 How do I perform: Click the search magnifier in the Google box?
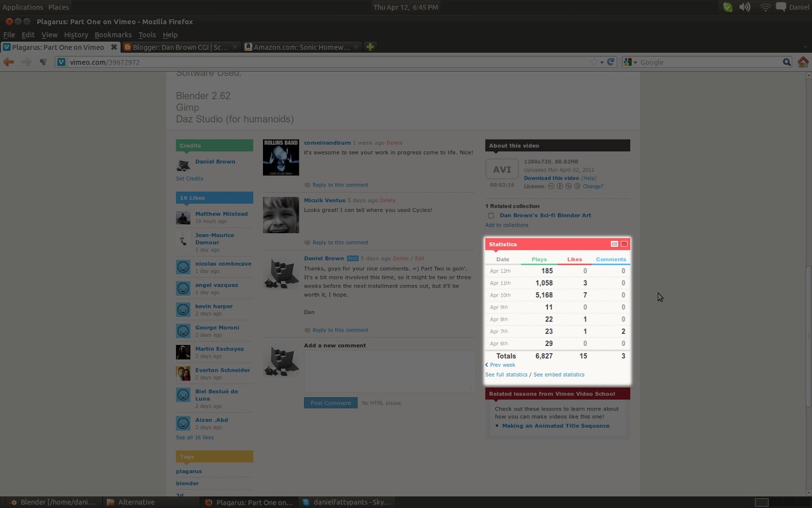(x=787, y=62)
